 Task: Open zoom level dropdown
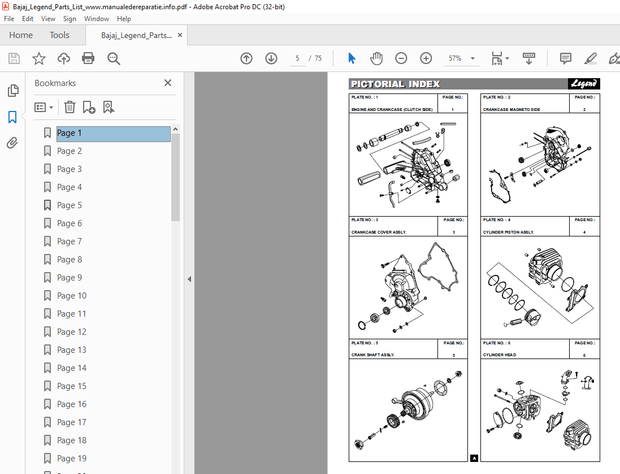pyautogui.click(x=473, y=59)
